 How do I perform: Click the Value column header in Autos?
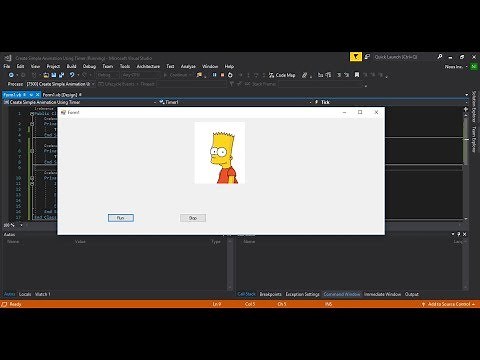click(80, 242)
